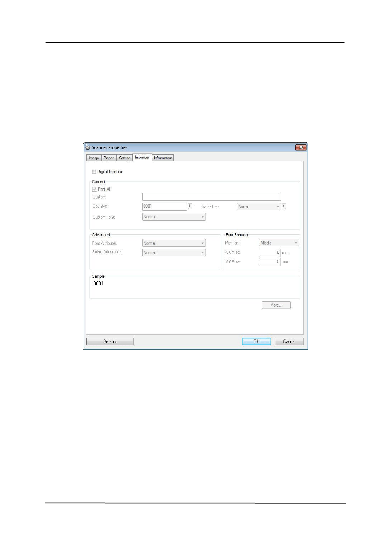Open the Date/Time dropdown
The width and height of the screenshot is (392, 549).
(x=259, y=207)
